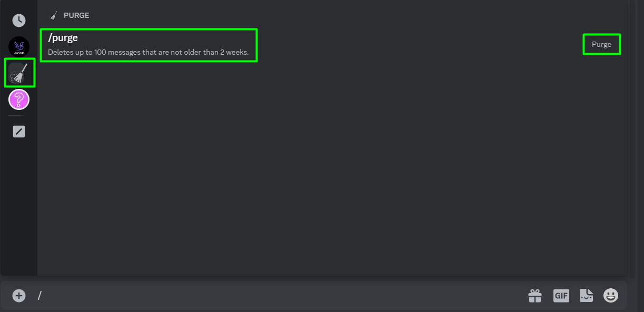644x312 pixels.
Task: Click the Purge label on command row
Action: (601, 44)
